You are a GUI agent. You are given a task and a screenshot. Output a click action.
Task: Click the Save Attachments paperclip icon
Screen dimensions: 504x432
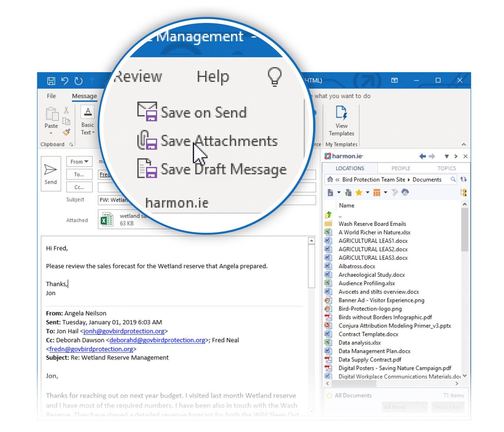pos(147,140)
